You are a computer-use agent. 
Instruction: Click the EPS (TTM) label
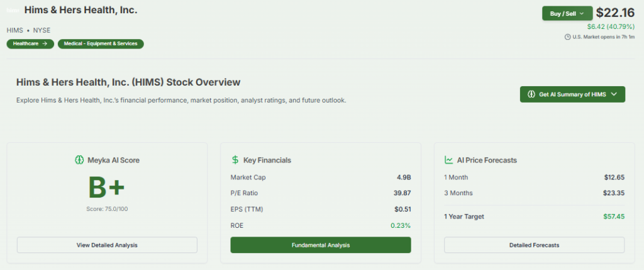pyautogui.click(x=247, y=209)
